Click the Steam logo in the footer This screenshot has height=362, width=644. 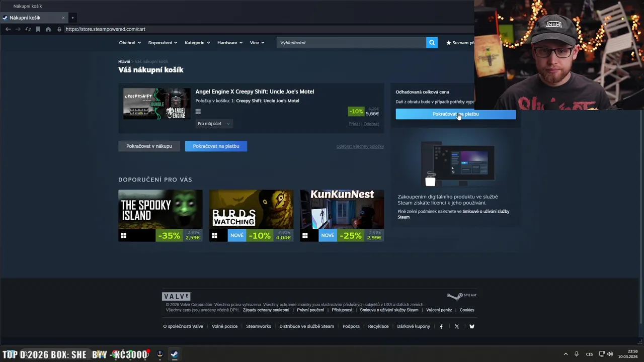461,296
